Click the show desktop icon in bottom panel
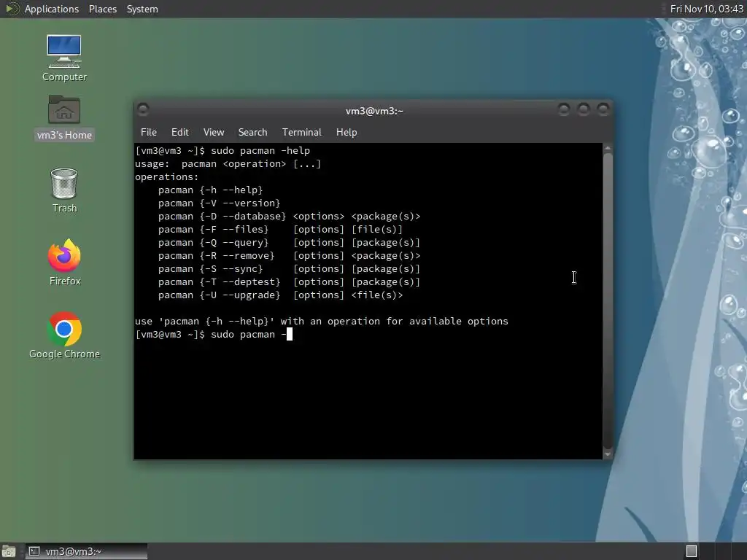This screenshot has width=747, height=560. tap(8, 551)
